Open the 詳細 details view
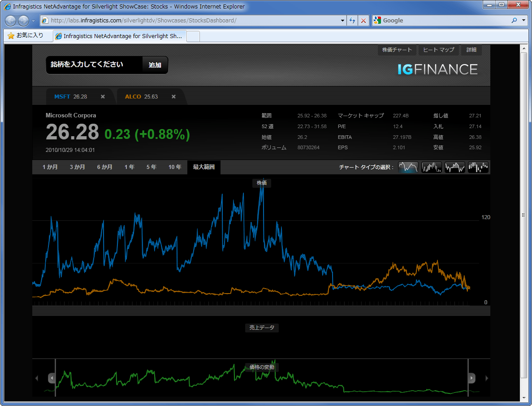This screenshot has height=406, width=532. [x=471, y=50]
